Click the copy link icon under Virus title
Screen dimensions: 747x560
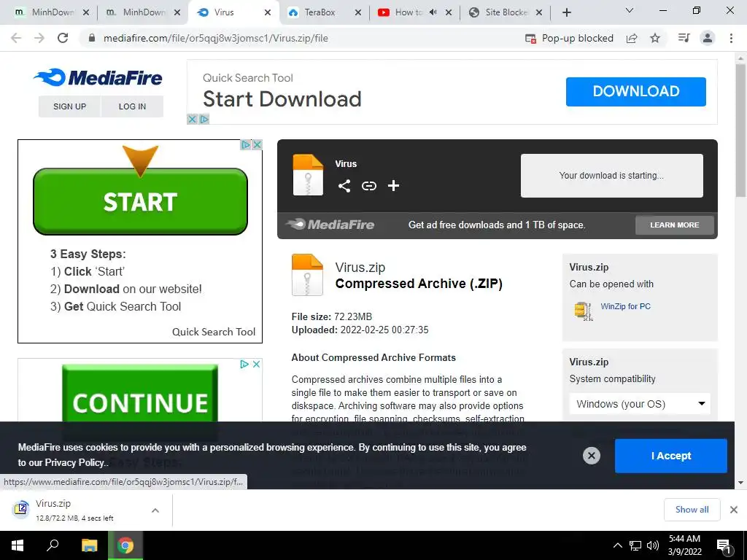368,186
